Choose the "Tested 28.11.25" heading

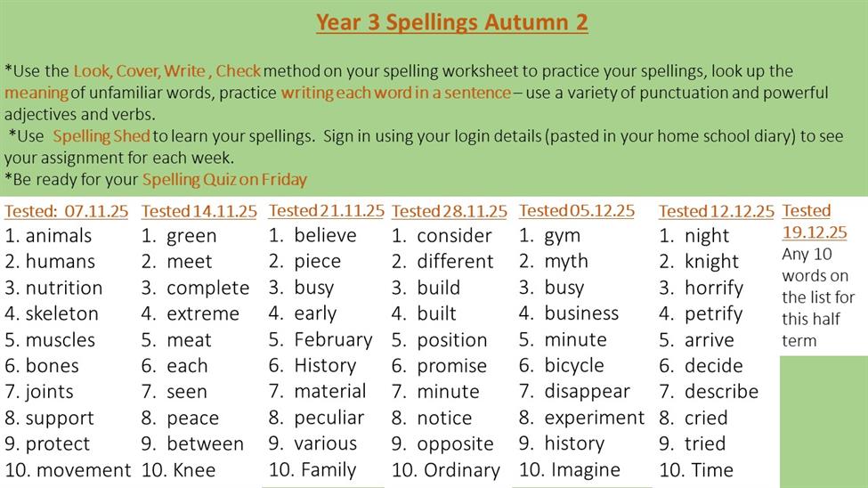449,212
